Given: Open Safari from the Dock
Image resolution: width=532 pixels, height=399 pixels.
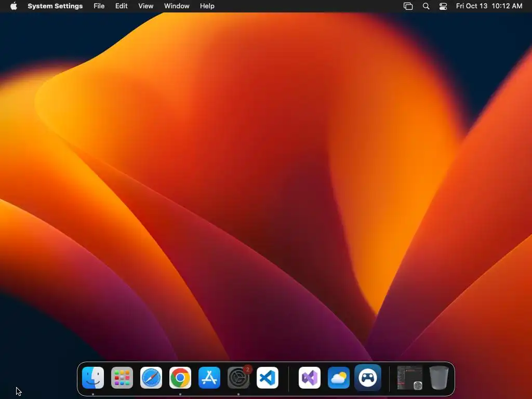Looking at the screenshot, I should click(151, 378).
